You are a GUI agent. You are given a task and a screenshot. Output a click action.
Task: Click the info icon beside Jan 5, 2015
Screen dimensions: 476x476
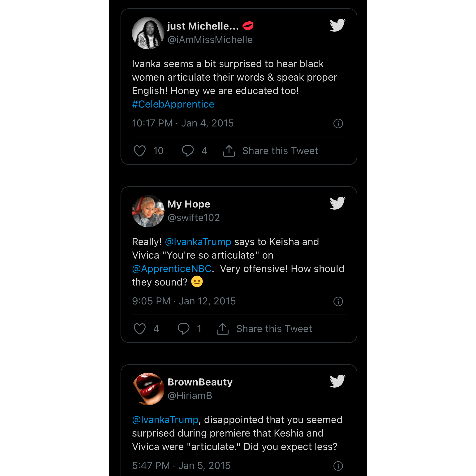[338, 466]
